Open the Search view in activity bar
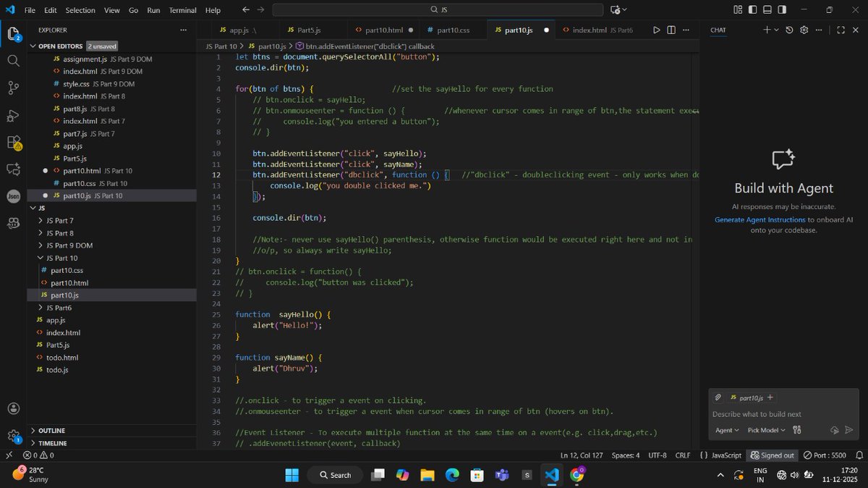The image size is (868, 488). (13, 61)
